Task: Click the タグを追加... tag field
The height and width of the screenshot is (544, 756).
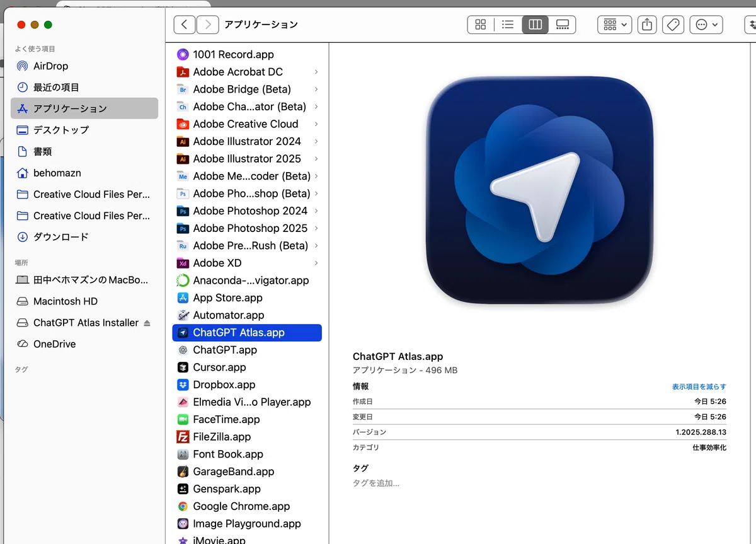Action: [x=376, y=483]
